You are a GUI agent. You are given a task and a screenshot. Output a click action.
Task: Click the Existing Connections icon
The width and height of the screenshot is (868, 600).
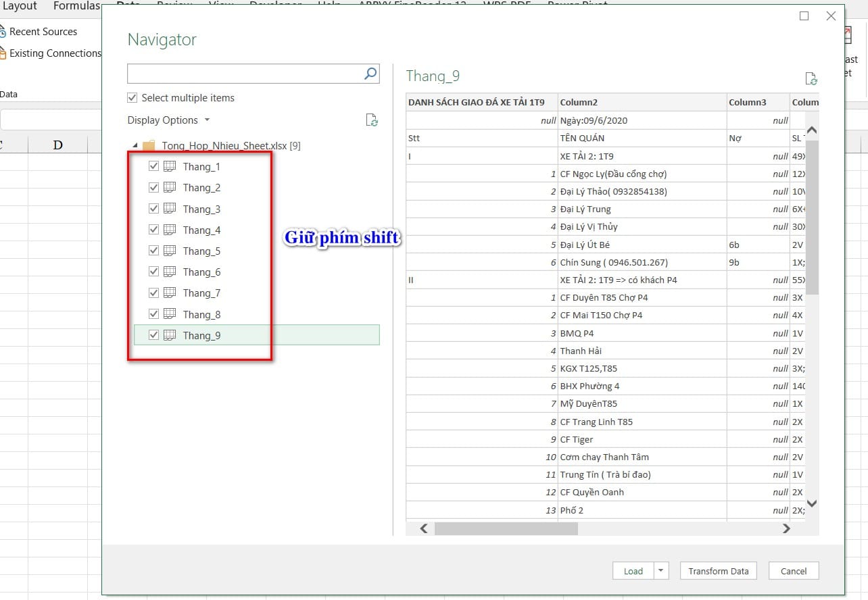[x=3, y=53]
